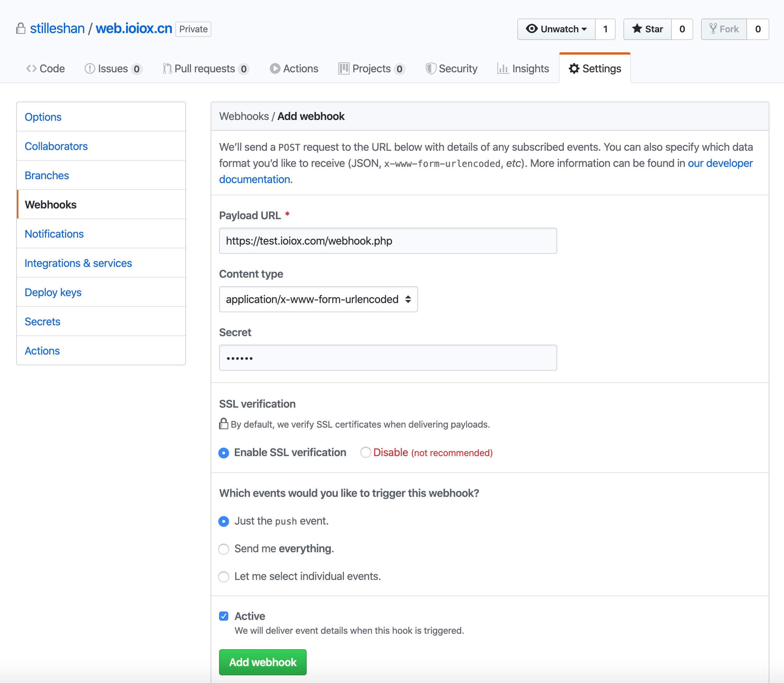Viewport: 784px width, 683px height.
Task: Click the Star button
Action: (x=648, y=29)
